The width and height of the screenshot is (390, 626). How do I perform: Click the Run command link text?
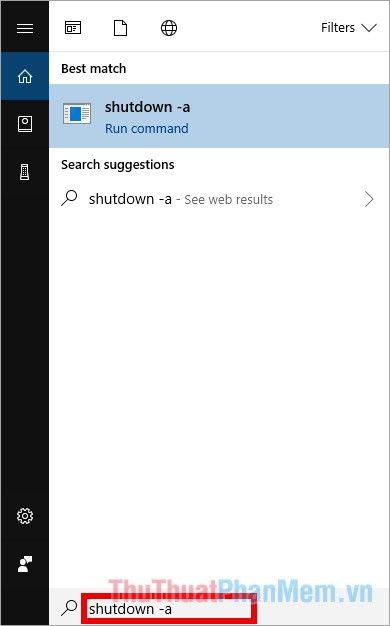click(x=146, y=129)
